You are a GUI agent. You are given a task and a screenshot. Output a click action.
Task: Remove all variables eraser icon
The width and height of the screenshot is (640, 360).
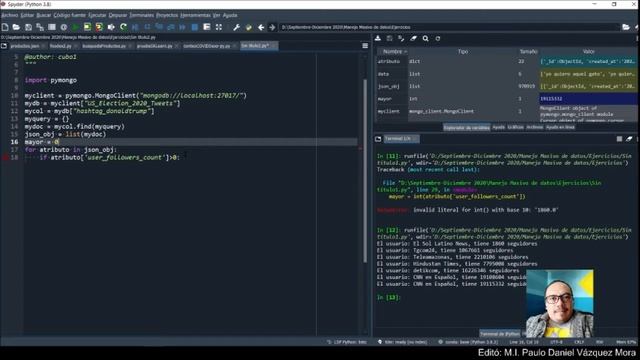point(413,38)
